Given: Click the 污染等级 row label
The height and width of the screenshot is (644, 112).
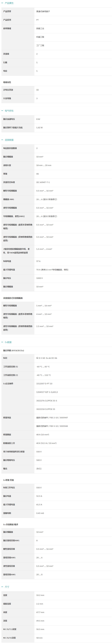Looking at the screenshot, I should tap(7, 99).
